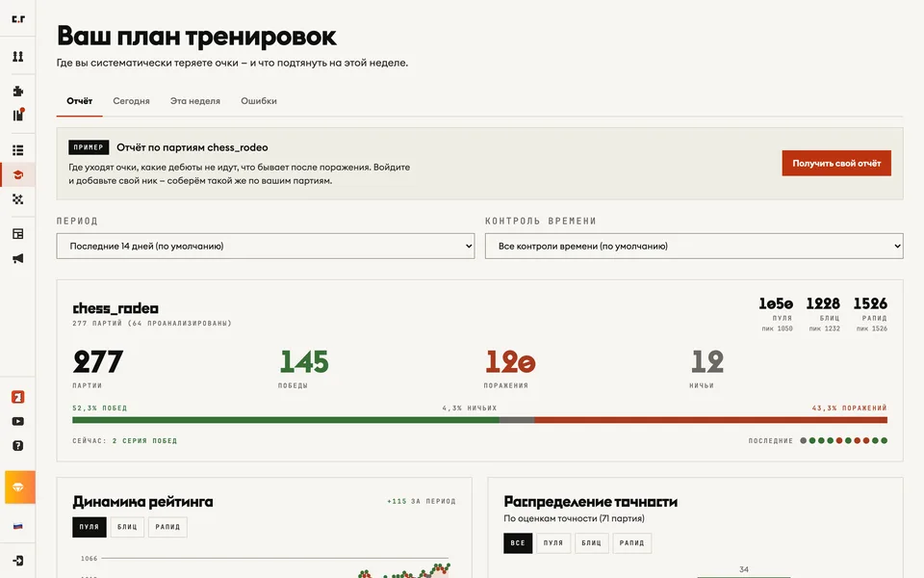Click the 145 победы count
This screenshot has width=924, height=578.
click(304, 361)
